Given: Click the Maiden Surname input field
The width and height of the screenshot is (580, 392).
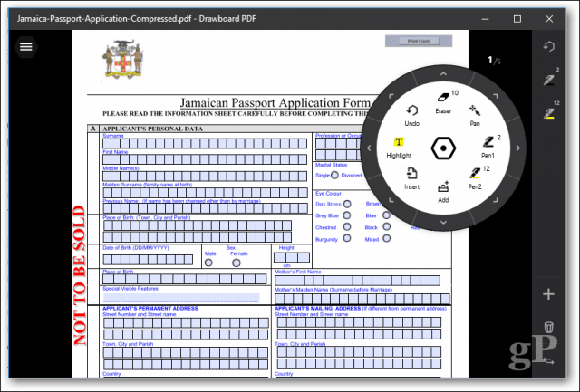Looking at the screenshot, I should point(206,193).
